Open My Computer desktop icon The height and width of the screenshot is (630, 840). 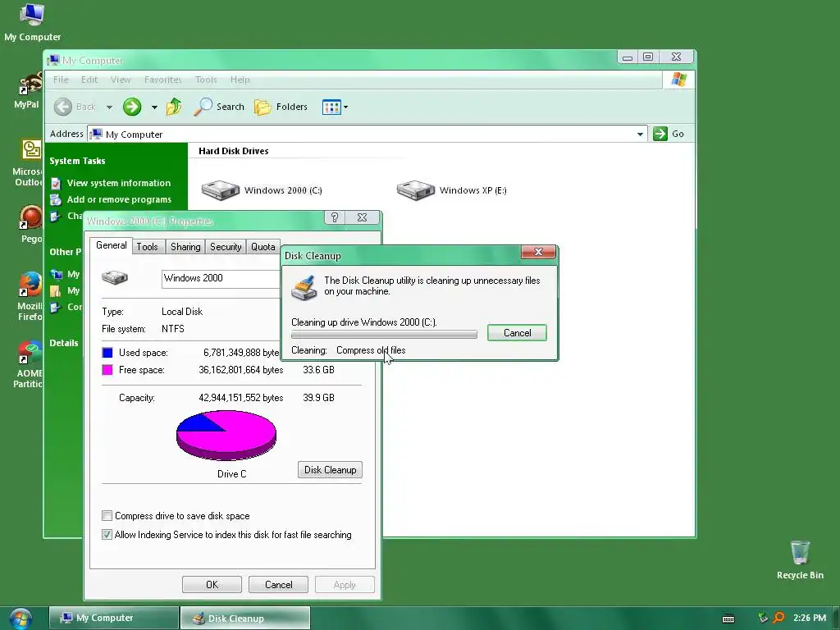click(32, 21)
